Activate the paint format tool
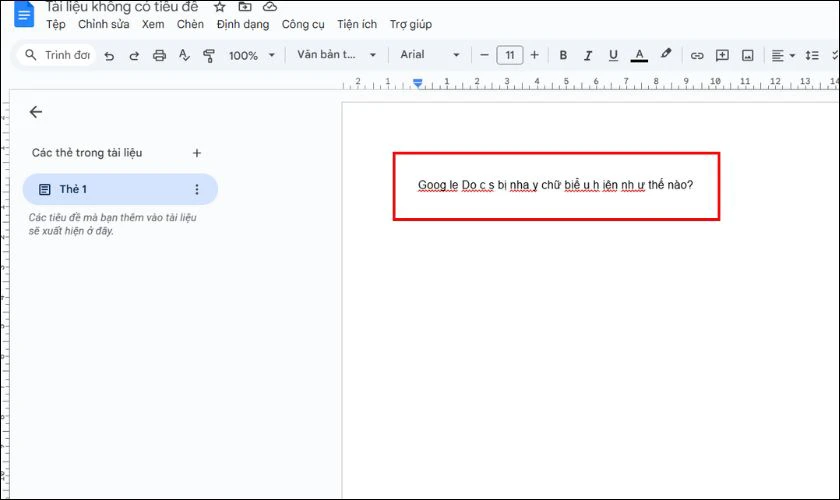The height and width of the screenshot is (500, 840). [x=209, y=55]
